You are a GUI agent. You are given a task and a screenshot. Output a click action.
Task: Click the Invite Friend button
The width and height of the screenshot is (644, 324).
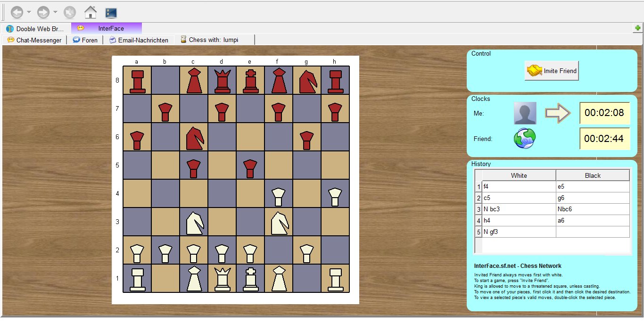click(x=552, y=71)
